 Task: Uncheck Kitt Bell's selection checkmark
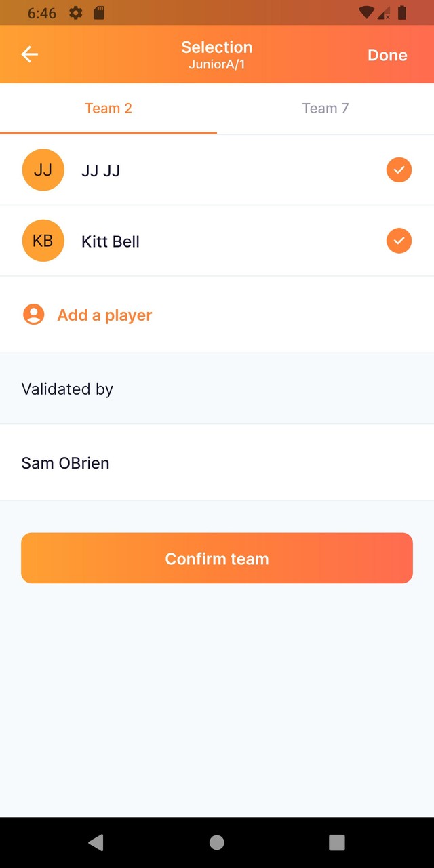(399, 240)
